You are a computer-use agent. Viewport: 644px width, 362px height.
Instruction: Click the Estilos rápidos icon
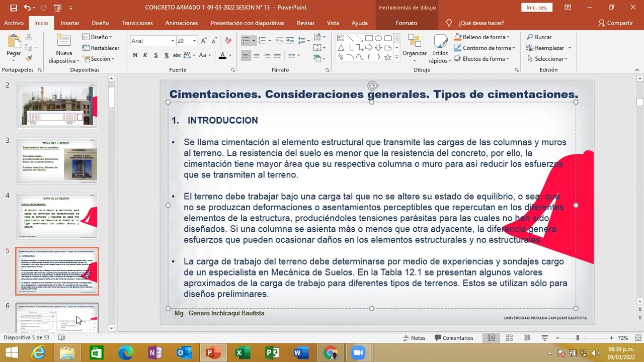(x=440, y=49)
